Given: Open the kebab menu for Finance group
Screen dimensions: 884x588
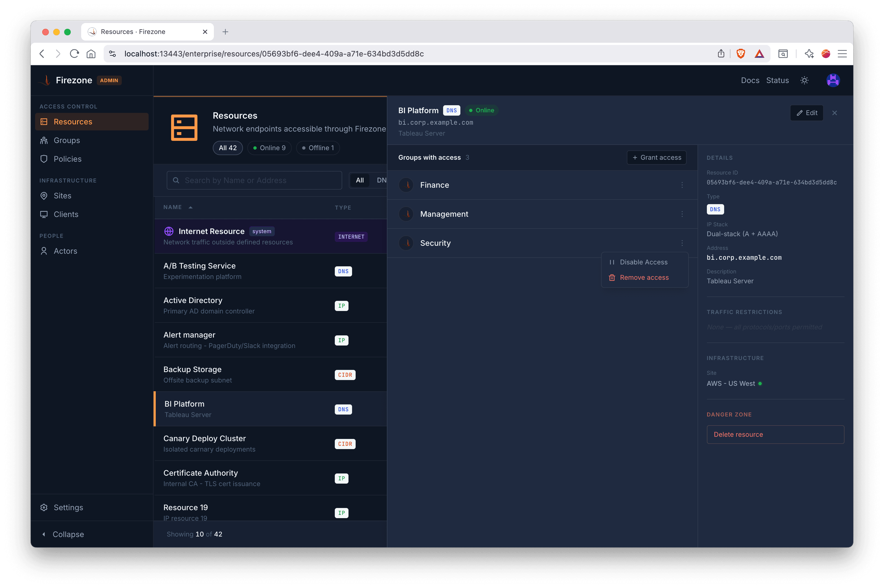Looking at the screenshot, I should [x=682, y=185].
